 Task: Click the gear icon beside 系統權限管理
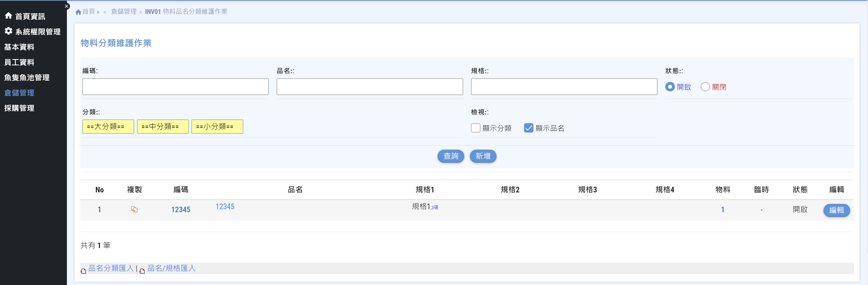8,31
